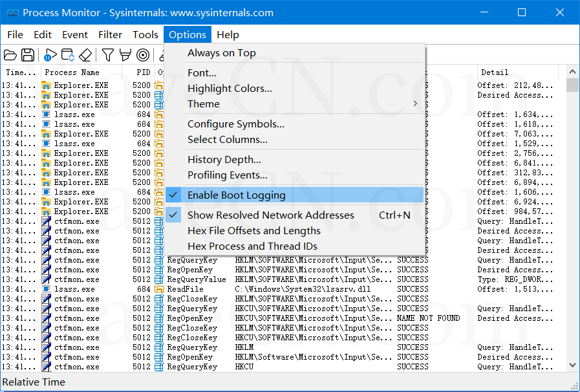Viewport: 580px width, 392px height.
Task: Click the Explorer.EXE icon in the Offset 312,83 row
Action: (x=47, y=173)
